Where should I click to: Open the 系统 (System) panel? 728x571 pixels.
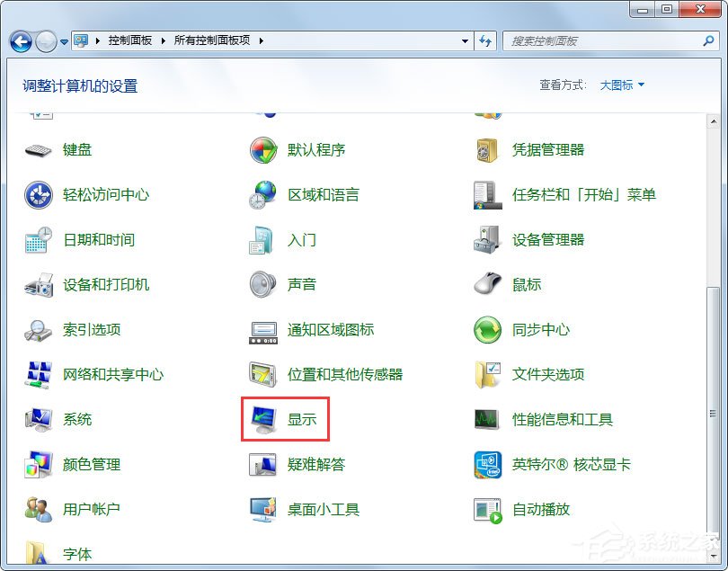pos(75,419)
